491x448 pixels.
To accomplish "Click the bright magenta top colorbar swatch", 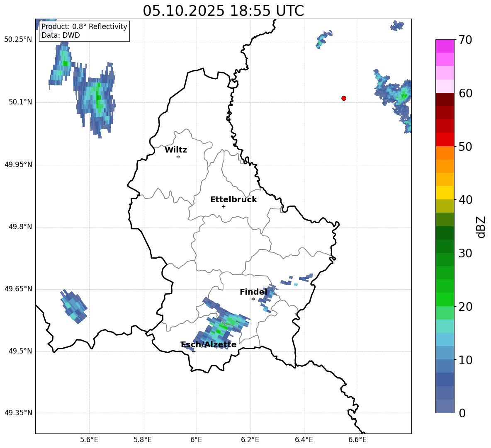I will click(445, 46).
